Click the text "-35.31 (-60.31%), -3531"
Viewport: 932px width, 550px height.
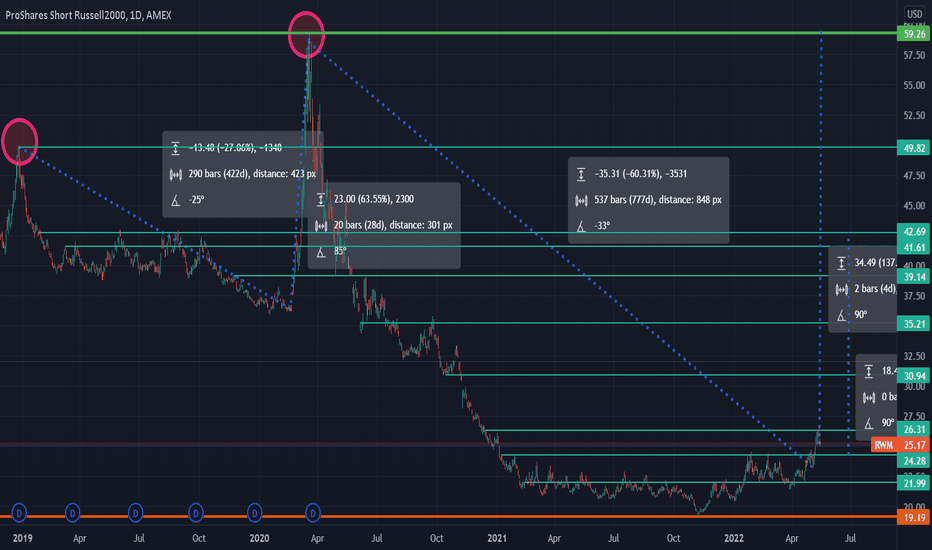pos(641,174)
